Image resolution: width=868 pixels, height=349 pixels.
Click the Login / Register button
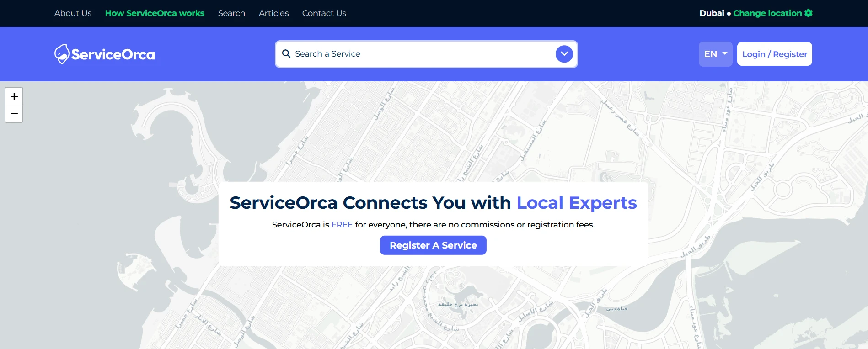click(774, 54)
